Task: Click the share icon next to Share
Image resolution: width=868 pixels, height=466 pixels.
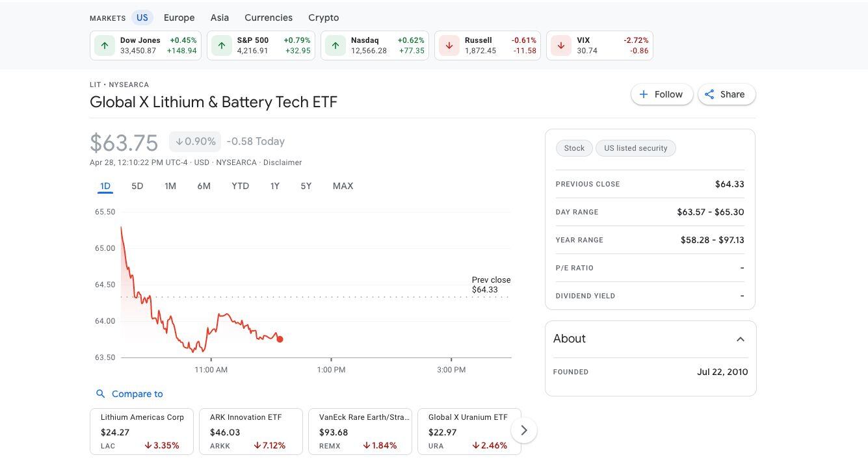Action: [709, 94]
